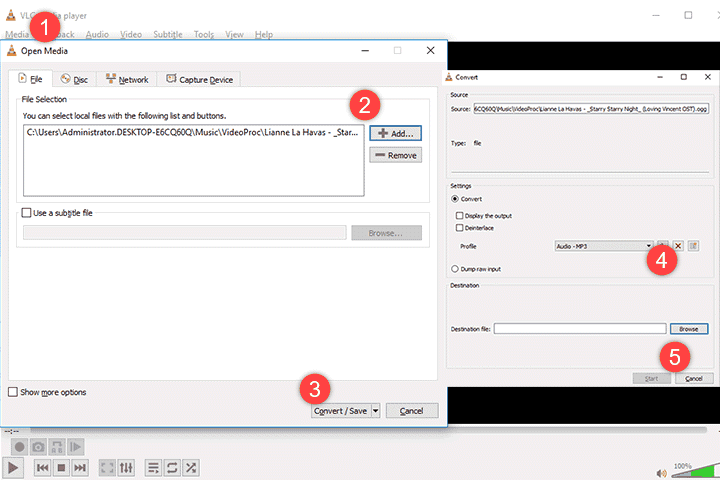
Task: Toggle loop repeat mode
Action: tap(172, 468)
